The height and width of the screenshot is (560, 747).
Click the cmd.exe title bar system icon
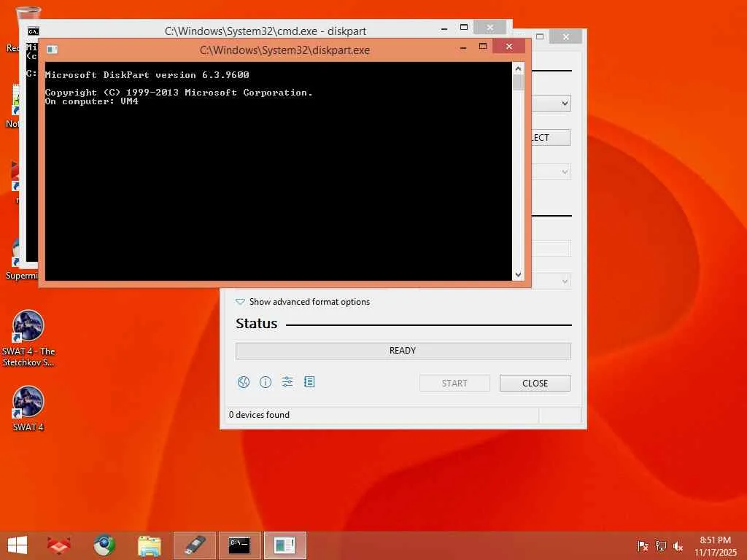coord(33,31)
